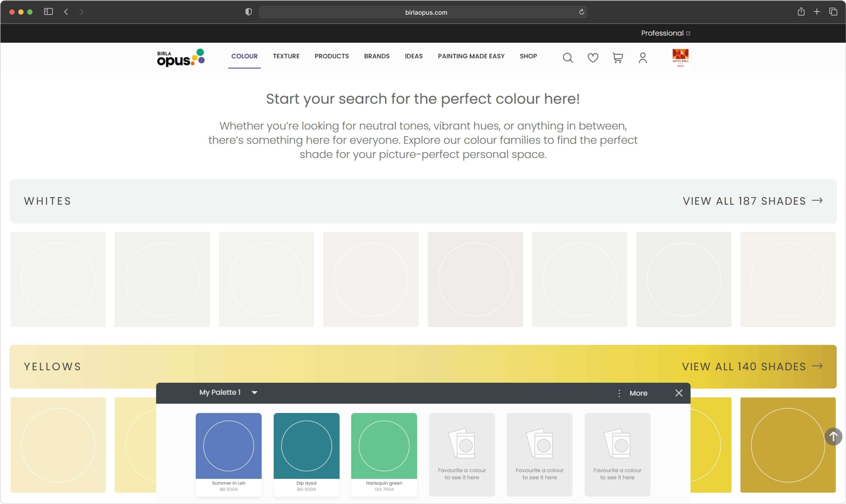Open the site search magnifier icon

pyautogui.click(x=568, y=58)
